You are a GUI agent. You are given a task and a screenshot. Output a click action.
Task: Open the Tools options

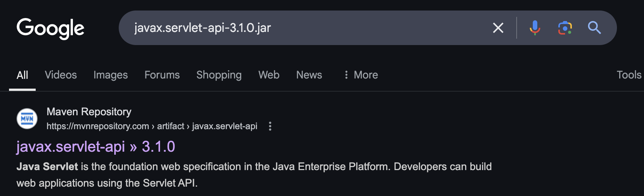629,75
